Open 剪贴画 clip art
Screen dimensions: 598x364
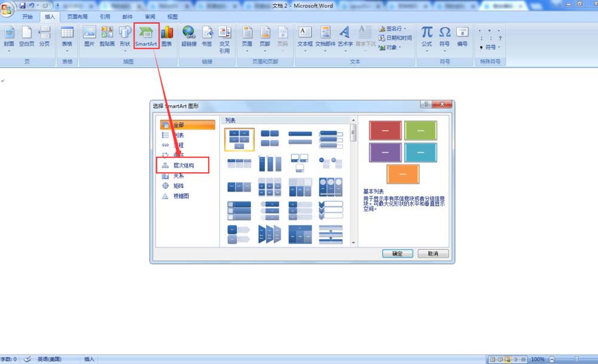107,37
